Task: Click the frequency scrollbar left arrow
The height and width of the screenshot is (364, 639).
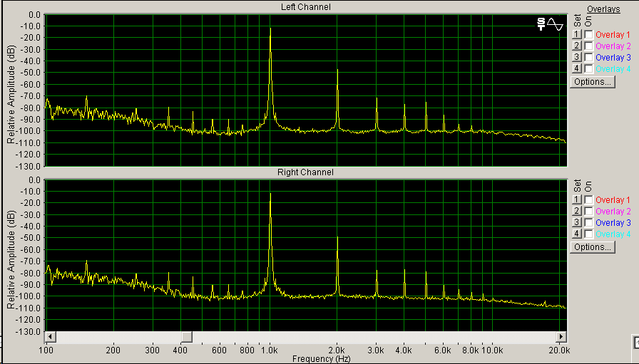Action: pyautogui.click(x=50, y=337)
